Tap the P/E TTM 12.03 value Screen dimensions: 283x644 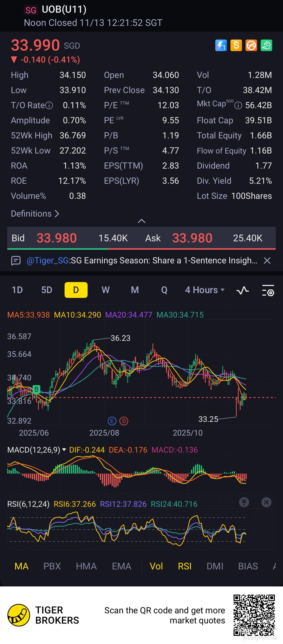point(168,105)
